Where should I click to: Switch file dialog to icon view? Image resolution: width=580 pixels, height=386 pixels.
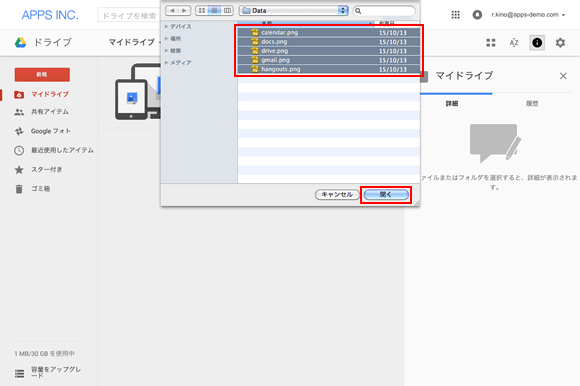pyautogui.click(x=202, y=11)
